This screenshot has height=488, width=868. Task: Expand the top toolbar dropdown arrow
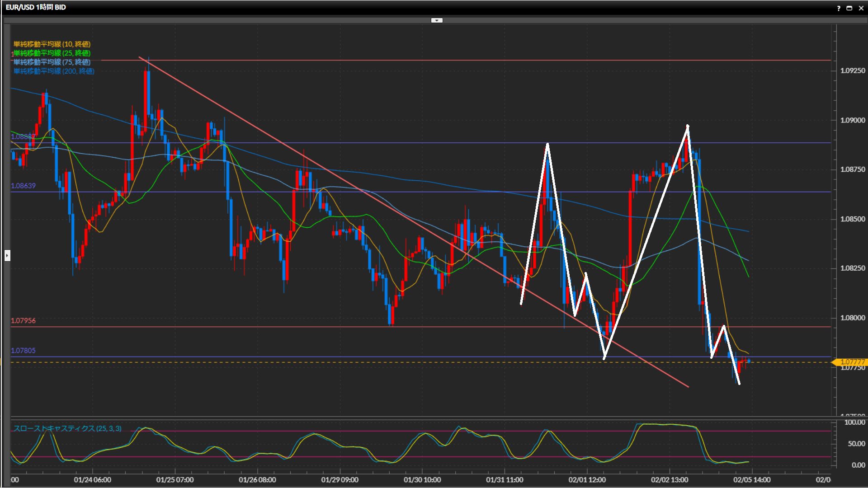pyautogui.click(x=437, y=20)
